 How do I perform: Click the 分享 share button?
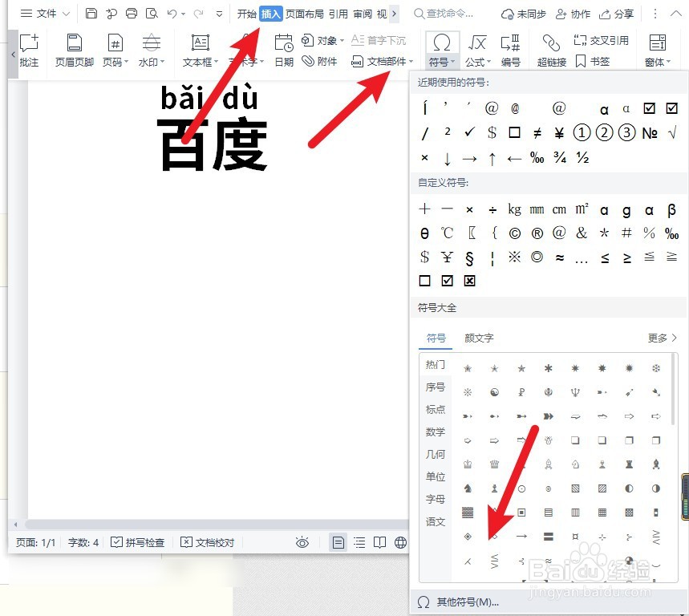[616, 14]
